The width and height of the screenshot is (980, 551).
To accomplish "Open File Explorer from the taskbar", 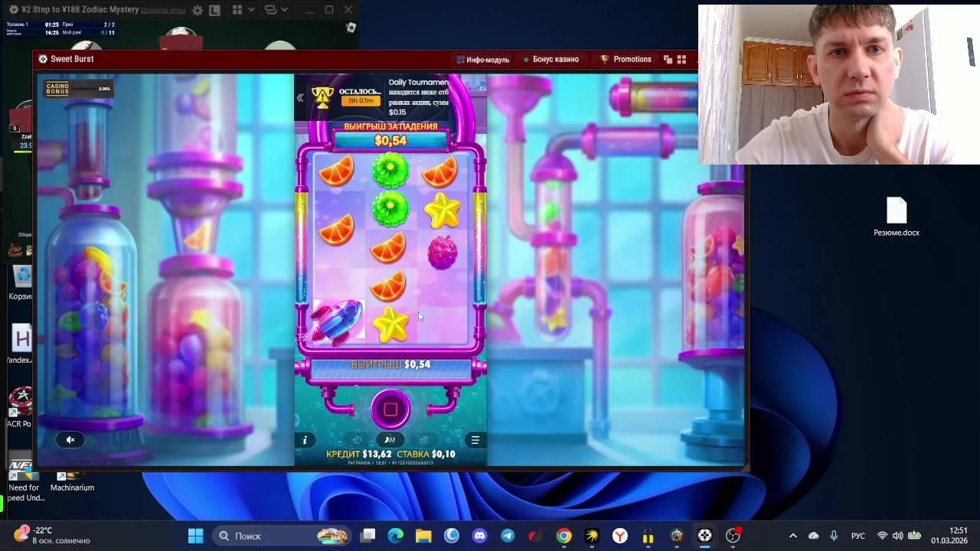I will pos(423,536).
